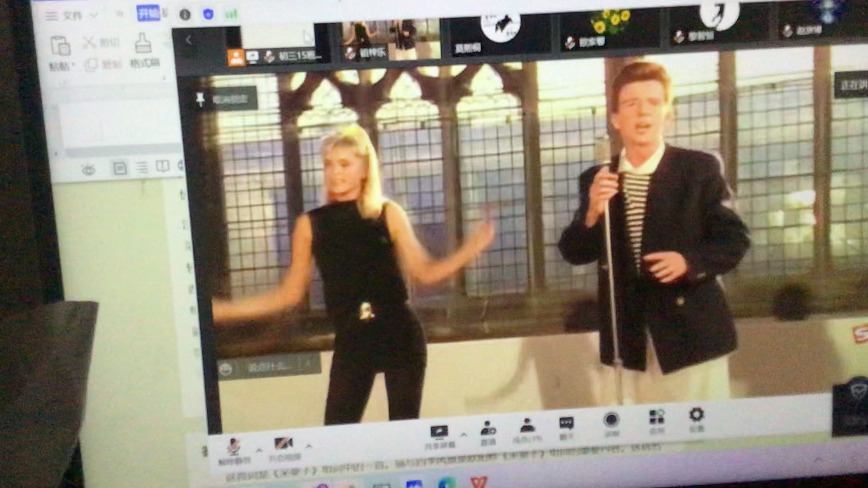Image resolution: width=868 pixels, height=488 pixels.
Task: Open the WPS 文件 menu
Action: (x=72, y=16)
